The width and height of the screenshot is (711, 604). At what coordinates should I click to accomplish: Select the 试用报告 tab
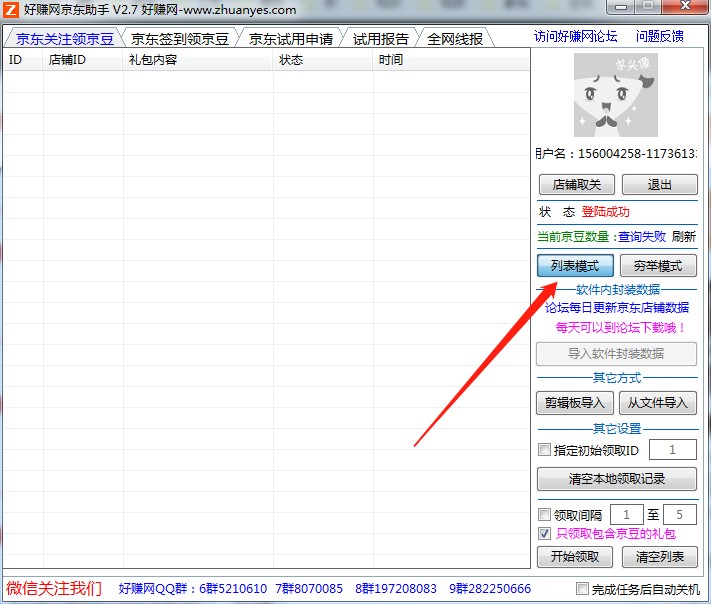380,39
